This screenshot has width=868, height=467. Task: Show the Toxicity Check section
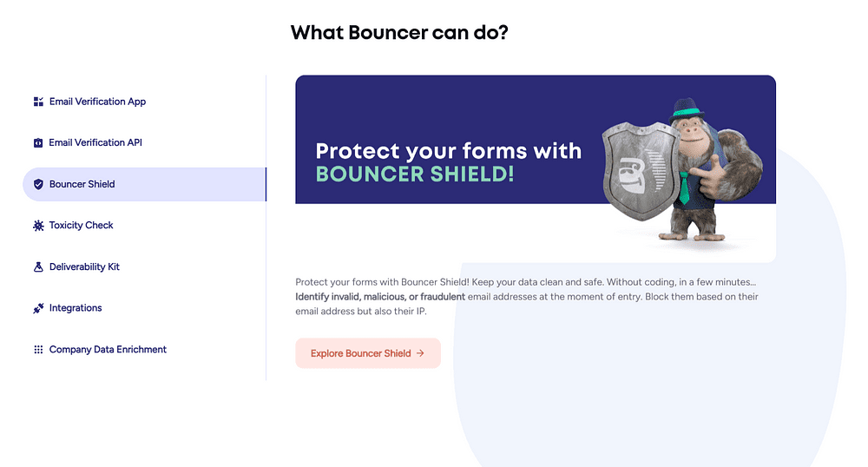pyautogui.click(x=81, y=225)
